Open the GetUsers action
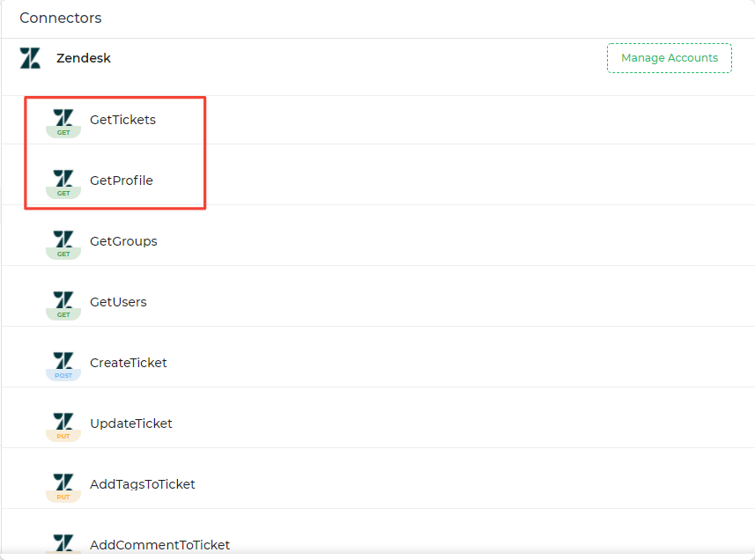 118,302
